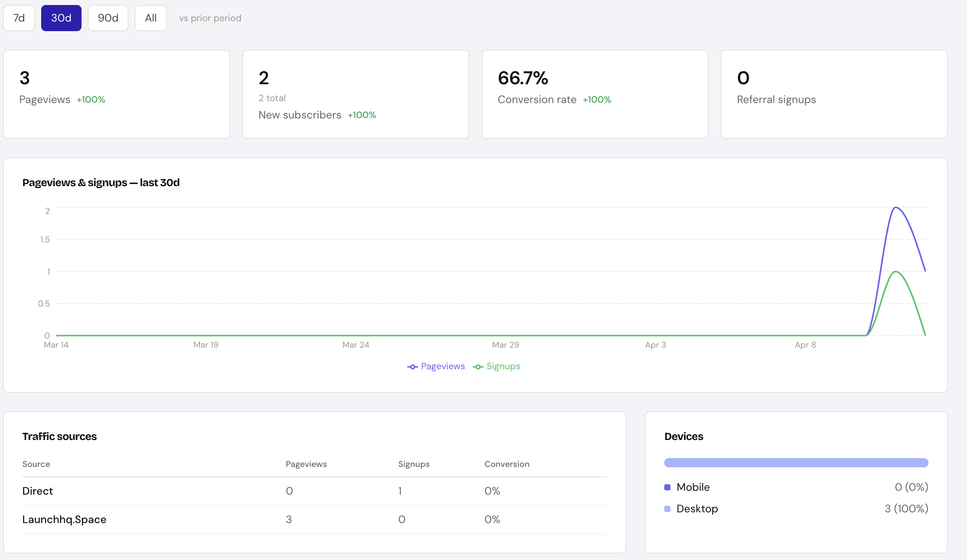The image size is (967, 560).
Task: Click the Pageviews legend marker icon
Action: pos(412,367)
